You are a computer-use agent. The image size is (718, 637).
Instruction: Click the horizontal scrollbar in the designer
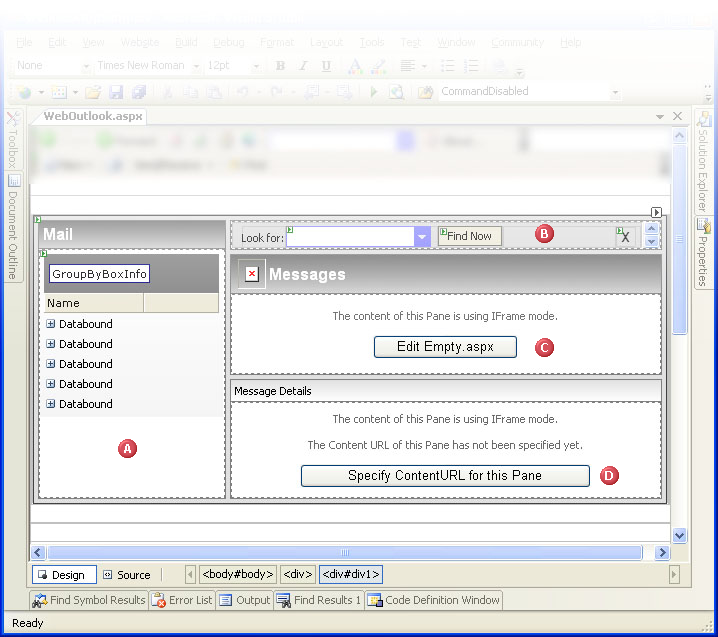pos(345,552)
